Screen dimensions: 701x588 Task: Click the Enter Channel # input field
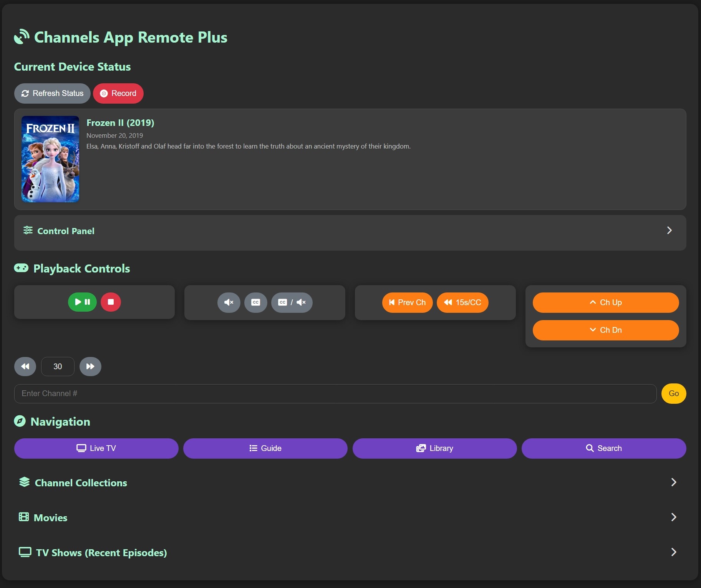point(335,393)
